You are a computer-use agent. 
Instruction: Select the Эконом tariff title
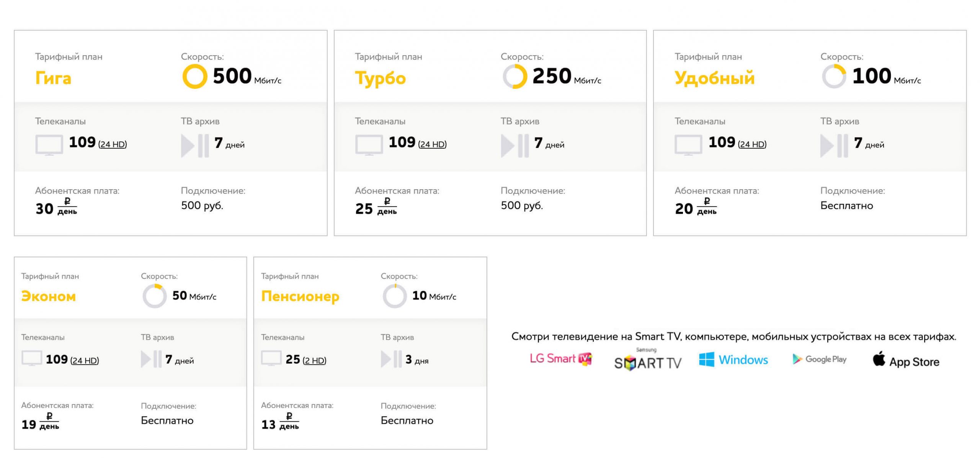[x=48, y=296]
